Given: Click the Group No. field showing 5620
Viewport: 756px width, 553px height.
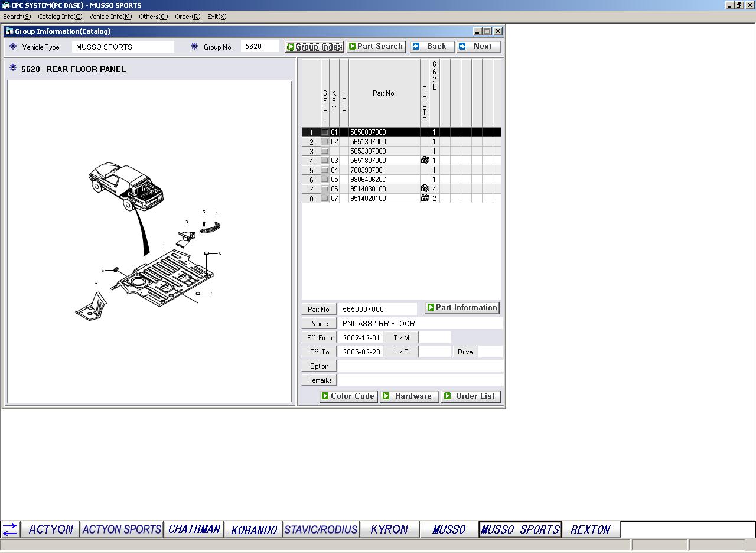Looking at the screenshot, I should pos(259,47).
